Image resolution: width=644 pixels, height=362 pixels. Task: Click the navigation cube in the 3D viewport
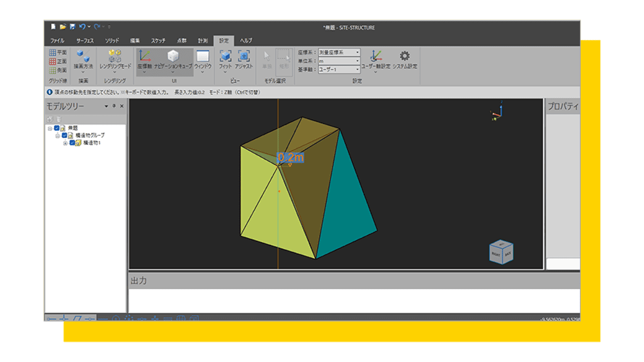click(x=501, y=252)
